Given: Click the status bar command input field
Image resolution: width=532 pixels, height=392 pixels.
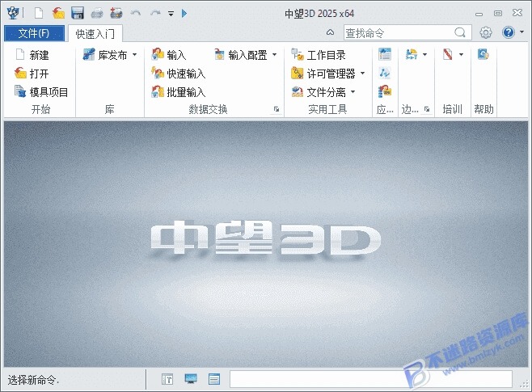Looking at the screenshot, I should [371, 379].
